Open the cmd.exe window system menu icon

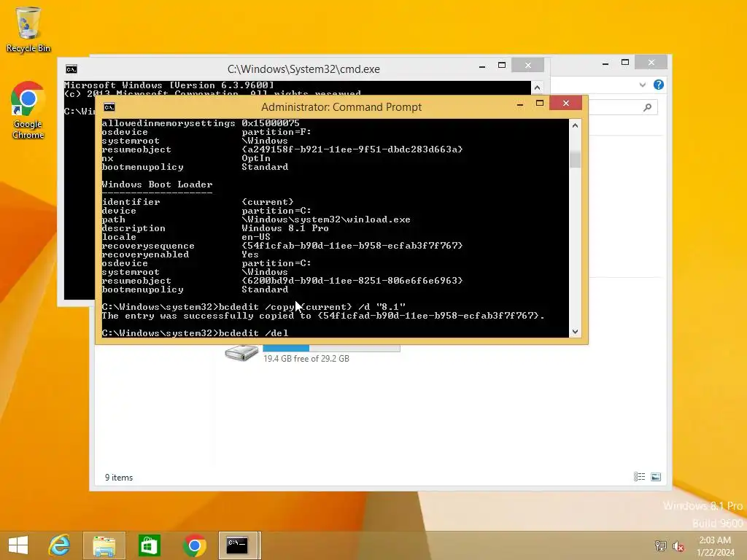(71, 69)
